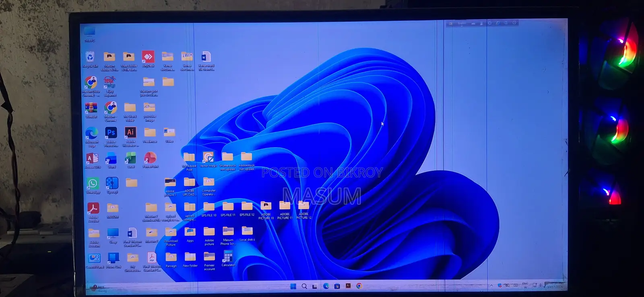Launch the Upscayl app
644x297 pixels.
point(112,186)
